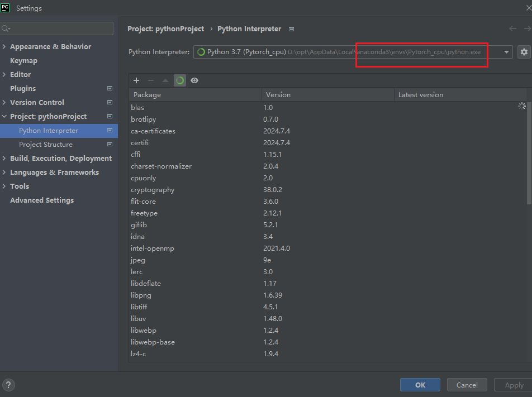Expand the Editor settings section
Viewport: 532px width, 397px height.
[4, 75]
